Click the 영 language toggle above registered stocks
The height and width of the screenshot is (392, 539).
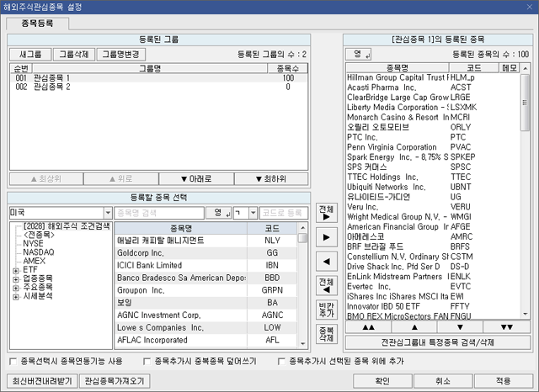click(x=359, y=54)
